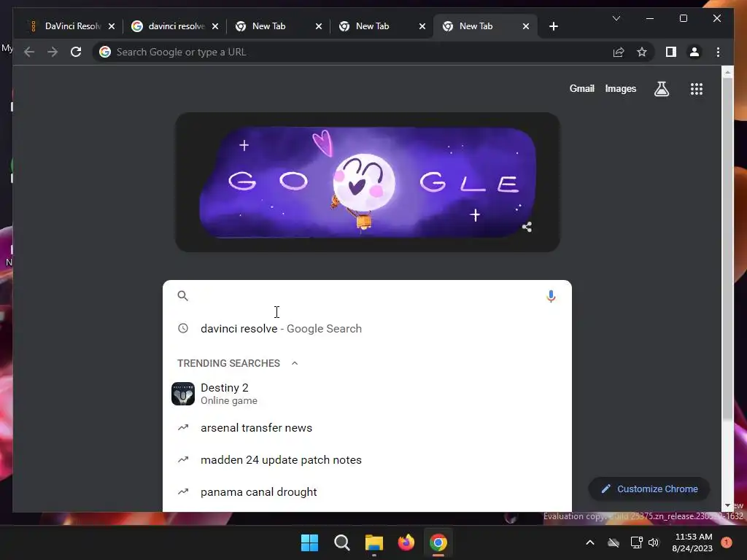The width and height of the screenshot is (747, 560).
Task: Open a new tab with the plus button
Action: click(x=554, y=26)
